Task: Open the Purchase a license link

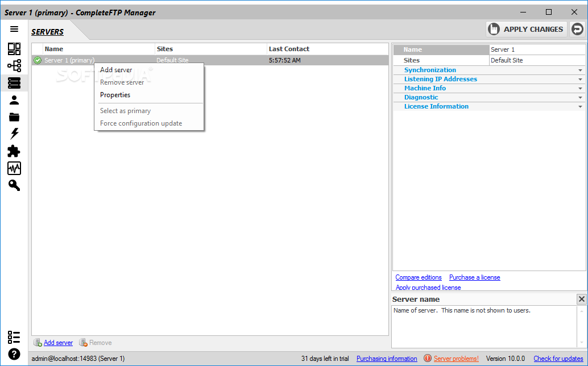Action: click(475, 277)
